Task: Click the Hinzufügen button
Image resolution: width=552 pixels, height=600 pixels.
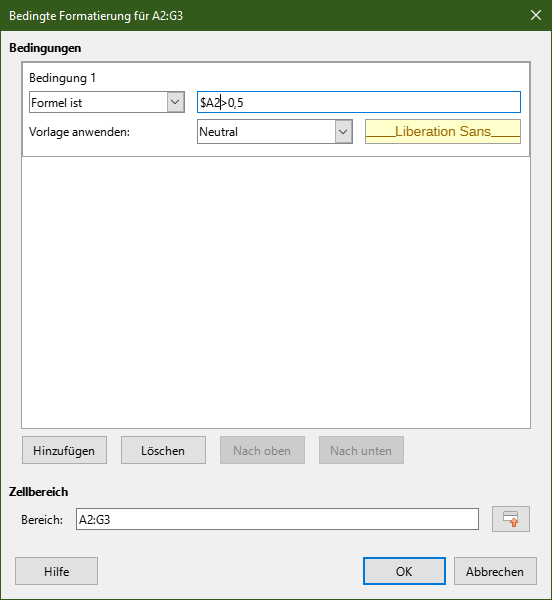Action: [64, 450]
